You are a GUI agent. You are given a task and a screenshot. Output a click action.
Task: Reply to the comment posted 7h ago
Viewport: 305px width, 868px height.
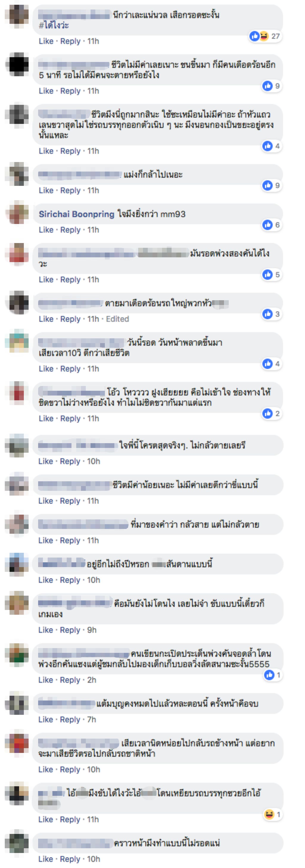[x=70, y=719]
